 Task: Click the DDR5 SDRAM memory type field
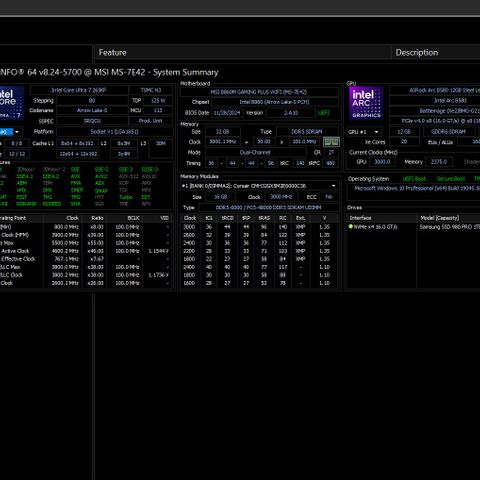307,132
